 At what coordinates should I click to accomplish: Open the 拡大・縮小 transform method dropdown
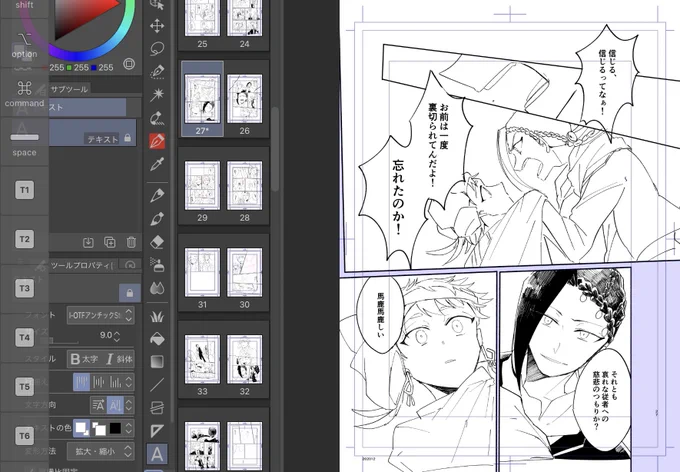click(x=101, y=452)
